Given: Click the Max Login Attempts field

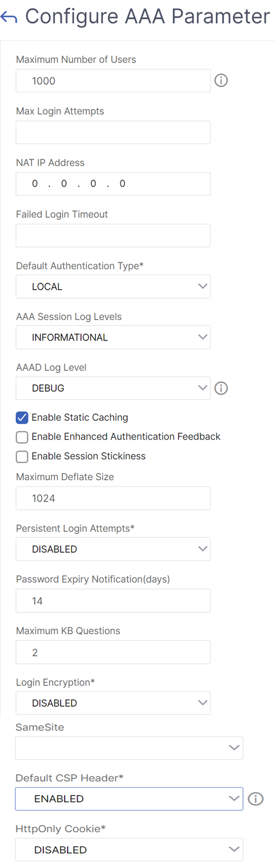Looking at the screenshot, I should click(113, 132).
